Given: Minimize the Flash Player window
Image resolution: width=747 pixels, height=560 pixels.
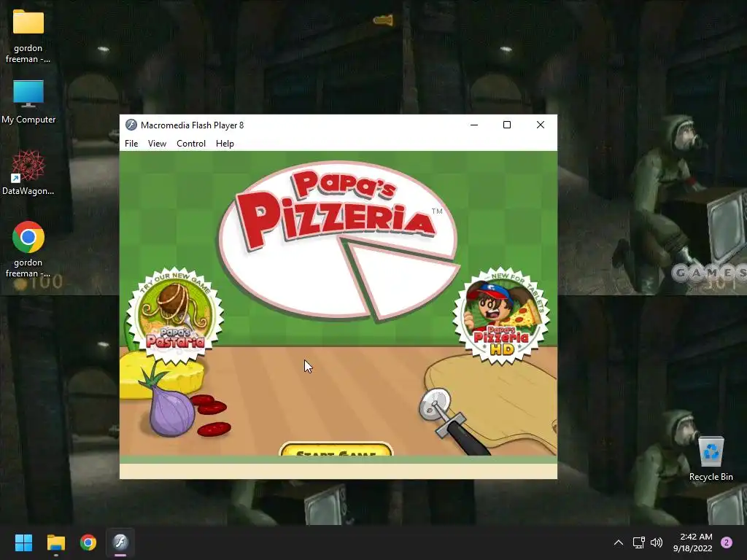Looking at the screenshot, I should (474, 125).
